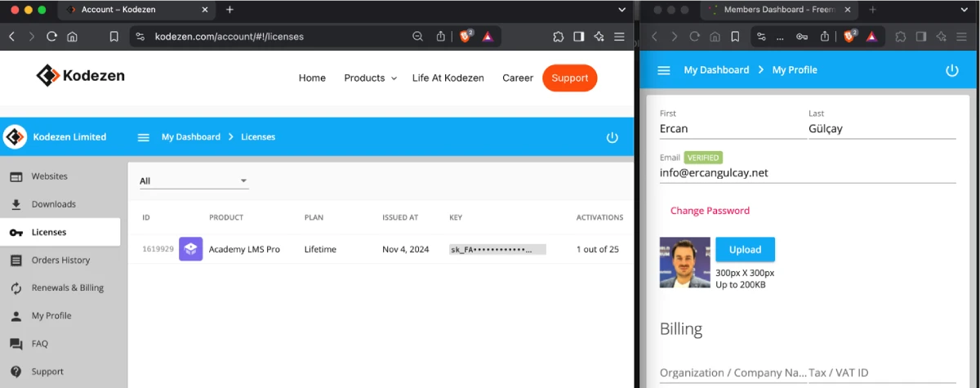Viewport: 980px width, 388px height.
Task: Click the orange Support button
Action: (x=570, y=78)
